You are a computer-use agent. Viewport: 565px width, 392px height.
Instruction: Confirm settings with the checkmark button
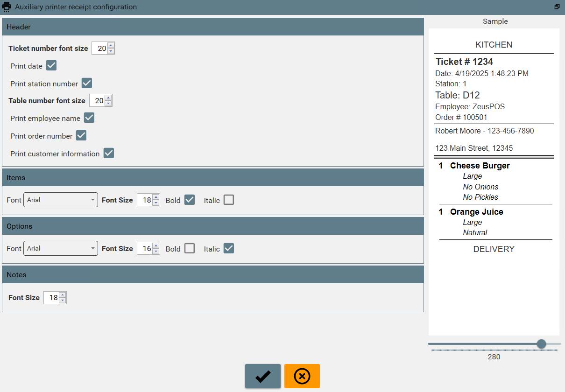click(263, 376)
